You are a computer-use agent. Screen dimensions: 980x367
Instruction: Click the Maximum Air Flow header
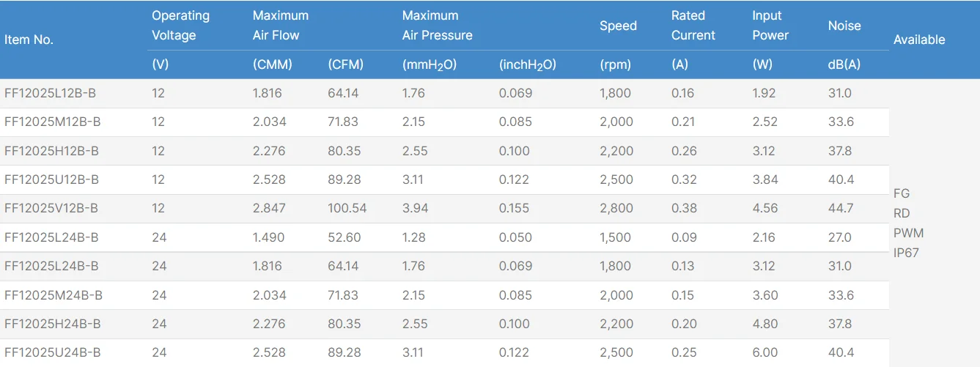pyautogui.click(x=281, y=25)
